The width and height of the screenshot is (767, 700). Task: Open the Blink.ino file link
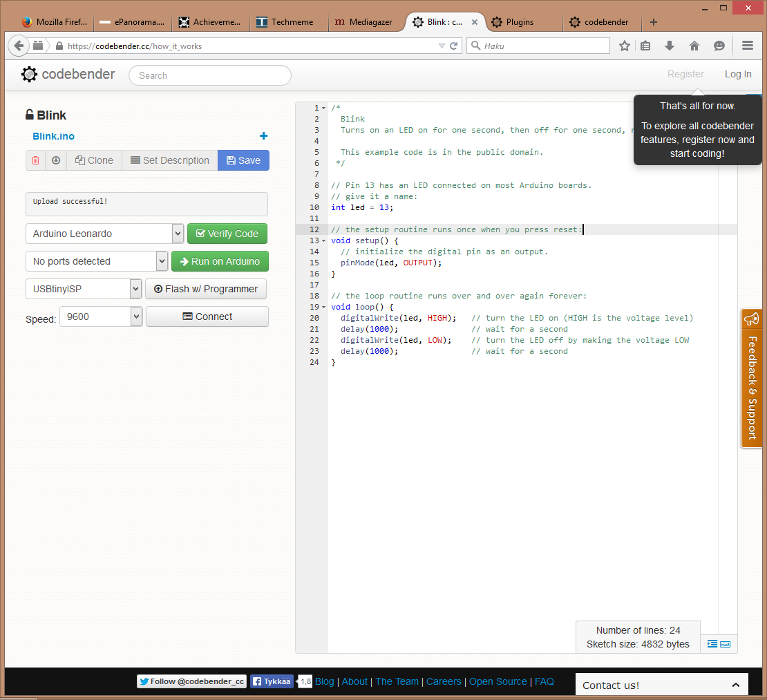point(54,136)
